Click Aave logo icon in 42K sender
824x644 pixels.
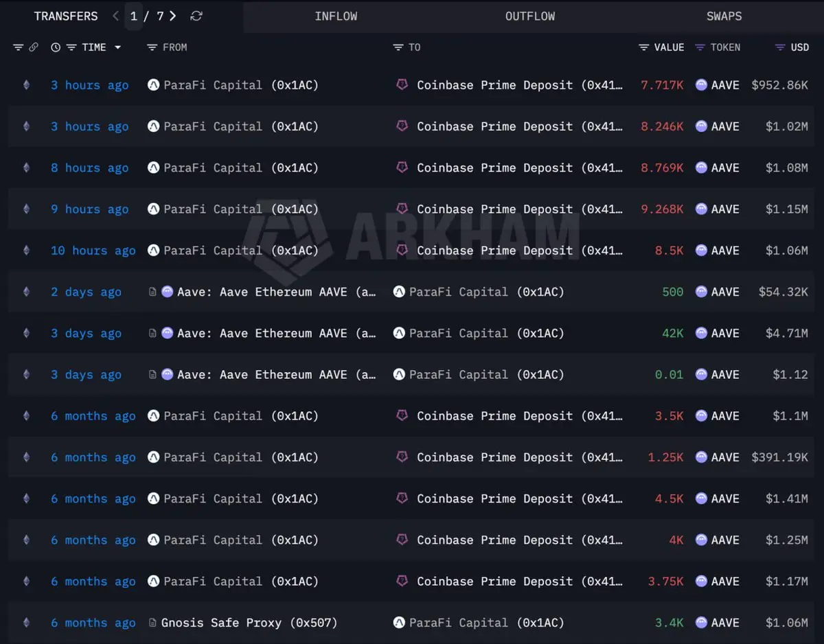pos(167,333)
